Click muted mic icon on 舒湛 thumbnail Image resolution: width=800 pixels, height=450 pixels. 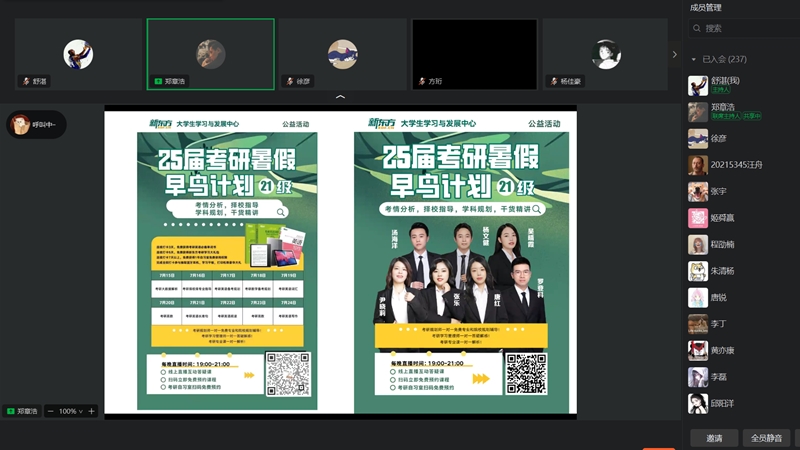click(26, 81)
